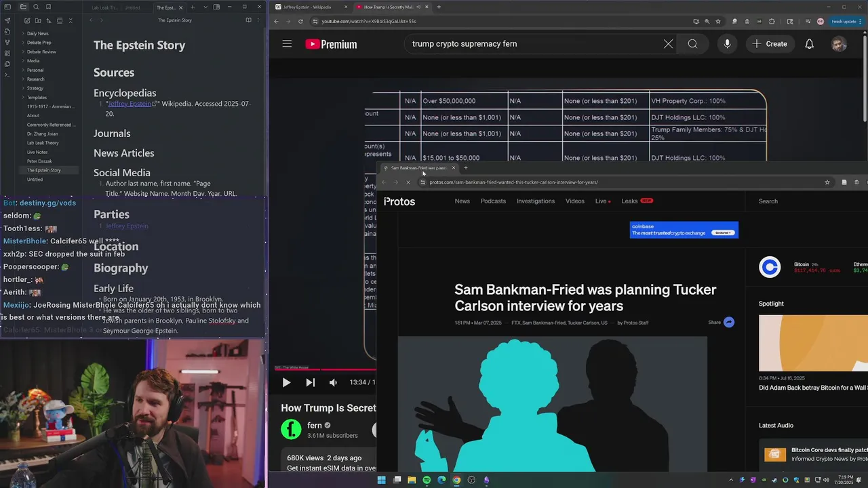
Task: Seek on YouTube video progress bar
Action: (325, 370)
